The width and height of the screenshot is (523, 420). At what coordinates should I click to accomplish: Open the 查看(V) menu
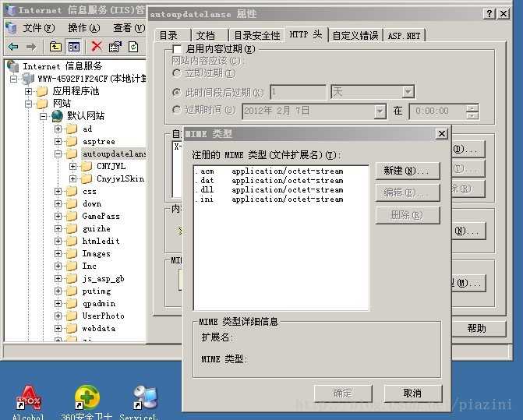129,28
